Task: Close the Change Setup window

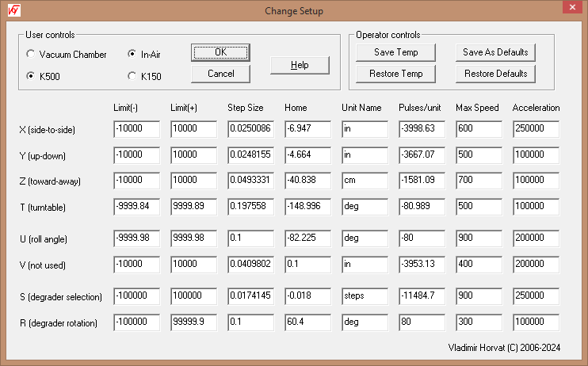Action: (572, 7)
